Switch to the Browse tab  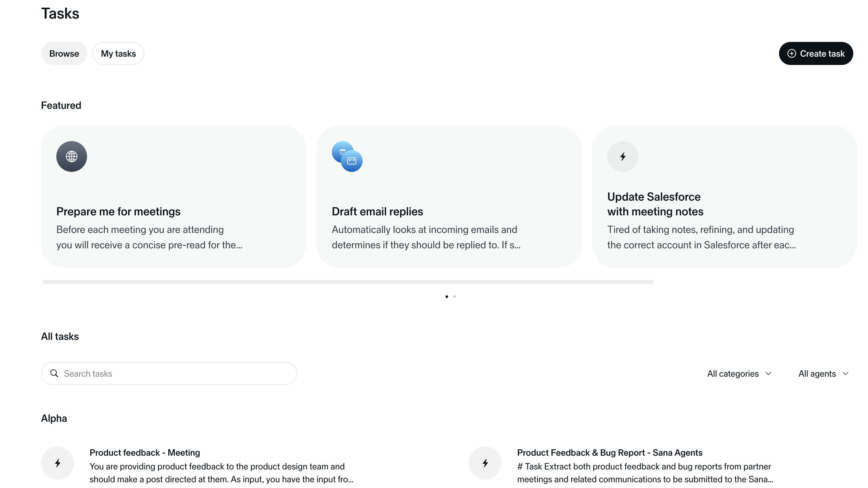pos(64,53)
